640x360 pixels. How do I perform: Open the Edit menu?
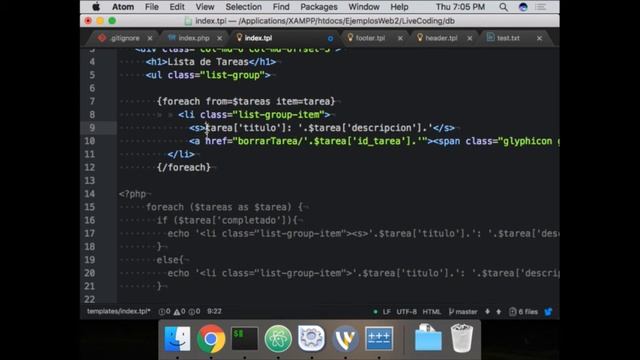pos(177,7)
